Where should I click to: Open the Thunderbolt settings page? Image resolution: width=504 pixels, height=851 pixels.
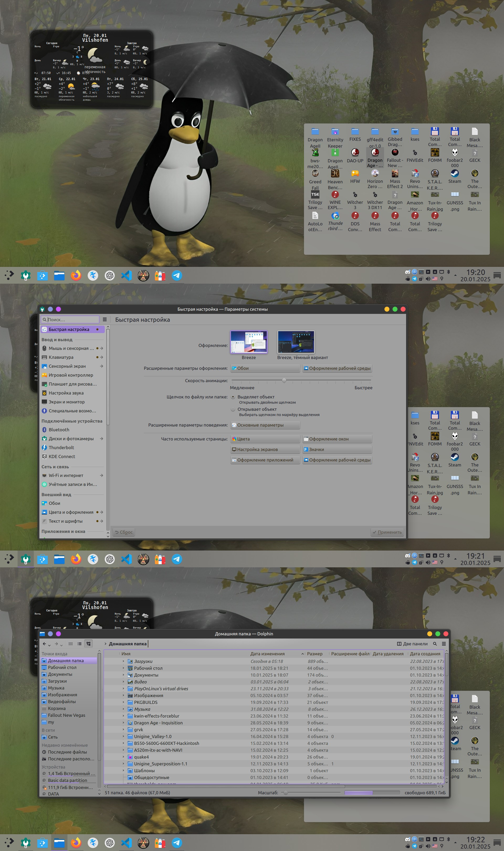tap(73, 447)
